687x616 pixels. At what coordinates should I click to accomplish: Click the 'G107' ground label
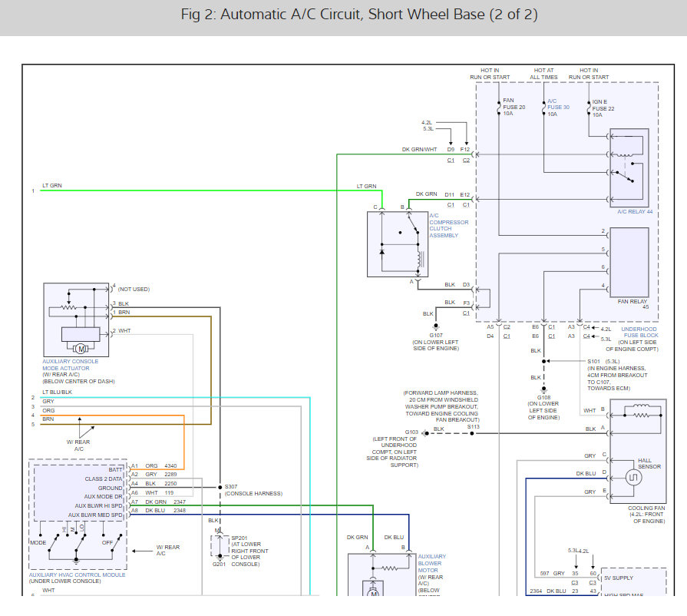[436, 336]
